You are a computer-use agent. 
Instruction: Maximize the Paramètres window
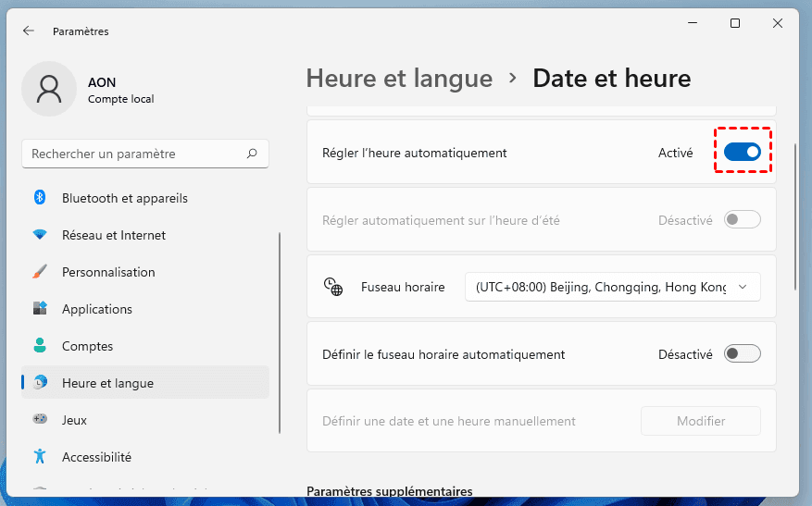coord(735,23)
